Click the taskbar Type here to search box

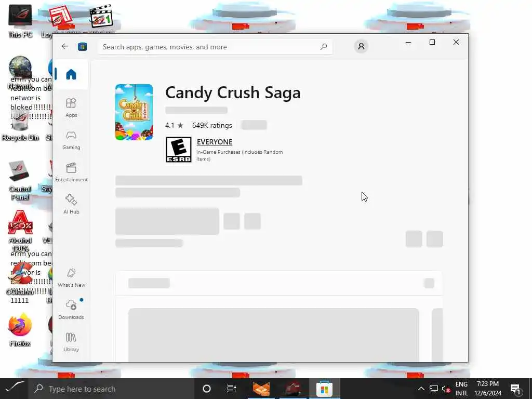(112, 389)
